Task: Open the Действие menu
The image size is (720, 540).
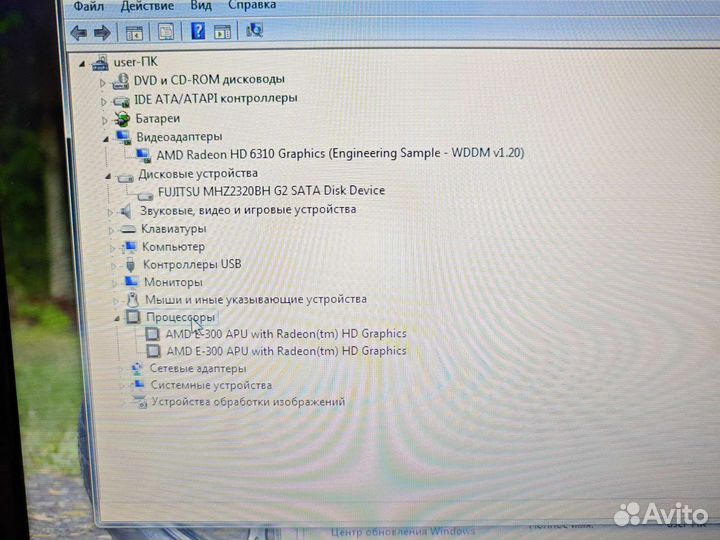Action: (x=147, y=6)
